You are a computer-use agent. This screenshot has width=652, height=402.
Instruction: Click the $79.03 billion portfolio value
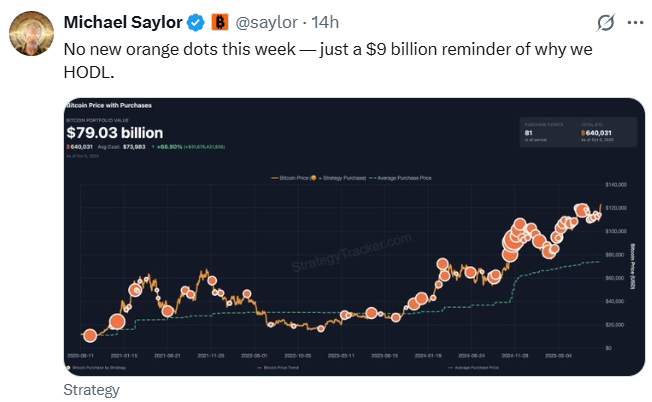coord(114,132)
